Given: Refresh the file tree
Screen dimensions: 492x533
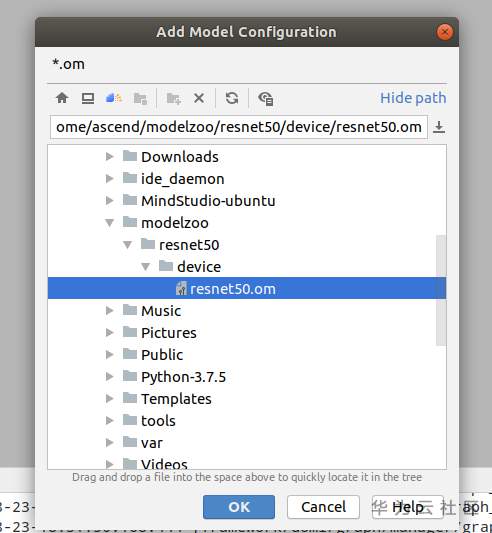Looking at the screenshot, I should 232,98.
